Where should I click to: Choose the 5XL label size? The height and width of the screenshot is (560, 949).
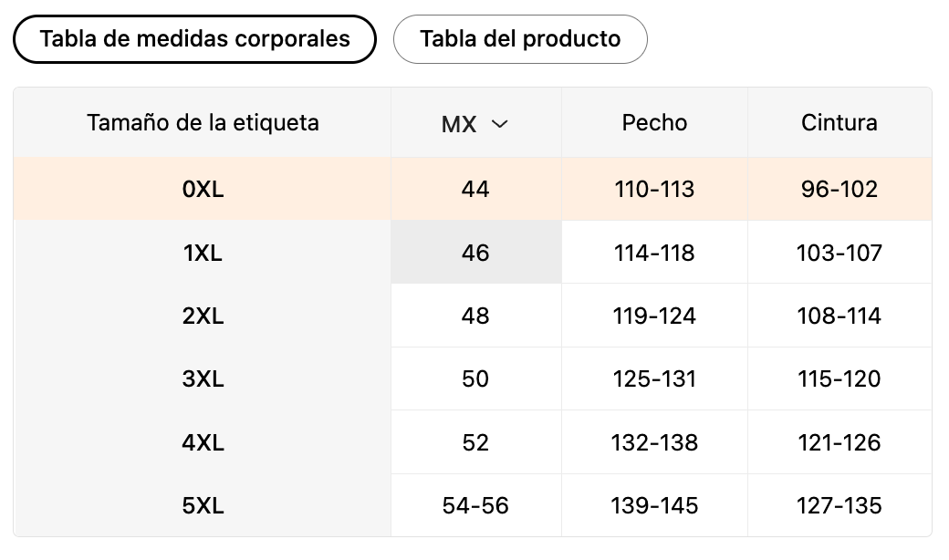tap(203, 505)
